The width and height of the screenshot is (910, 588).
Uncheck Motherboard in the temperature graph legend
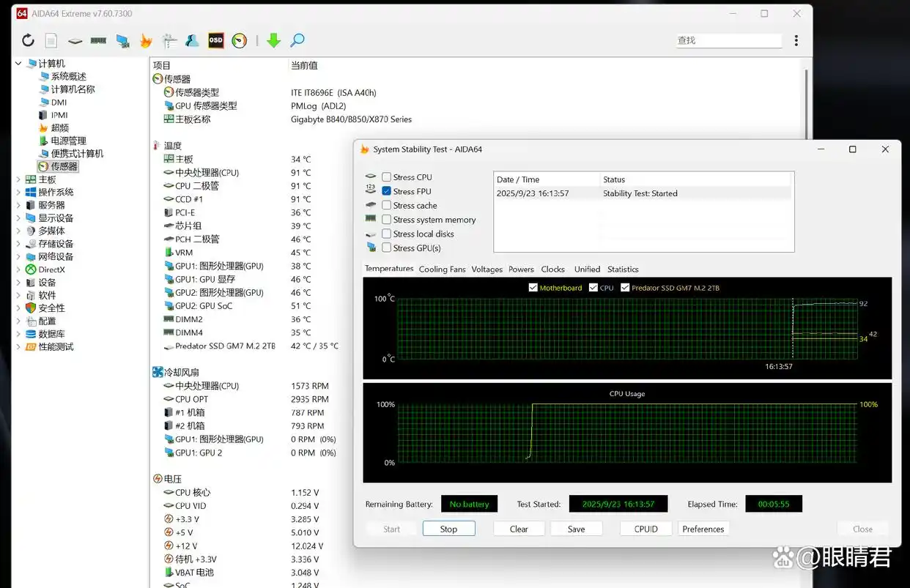click(x=533, y=288)
